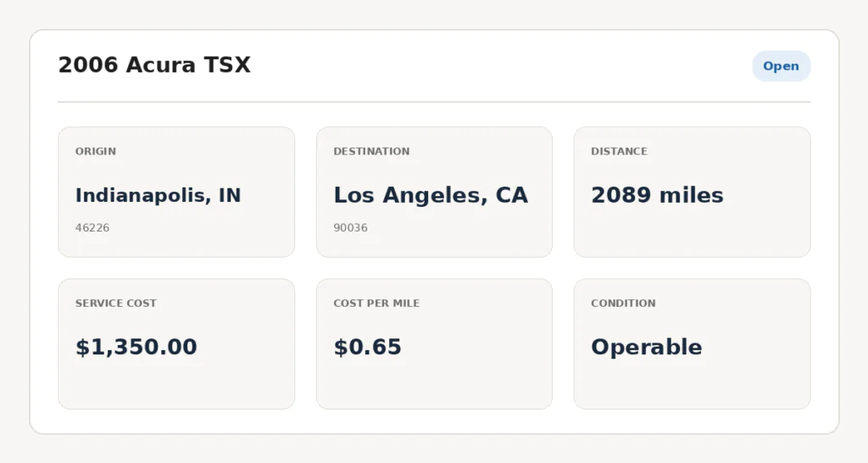Viewport: 868px width, 463px height.
Task: Click the SERVICE COST field label
Action: 115,303
